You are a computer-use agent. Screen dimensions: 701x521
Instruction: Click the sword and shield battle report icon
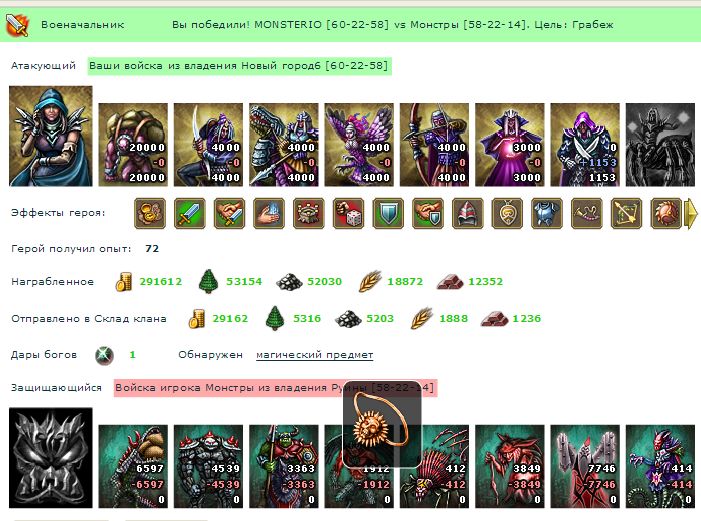point(17,25)
